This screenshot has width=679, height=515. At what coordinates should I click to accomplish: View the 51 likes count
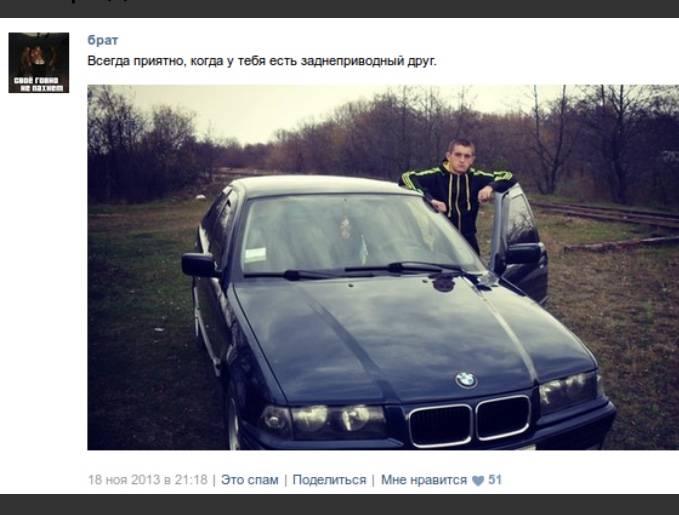click(x=495, y=480)
